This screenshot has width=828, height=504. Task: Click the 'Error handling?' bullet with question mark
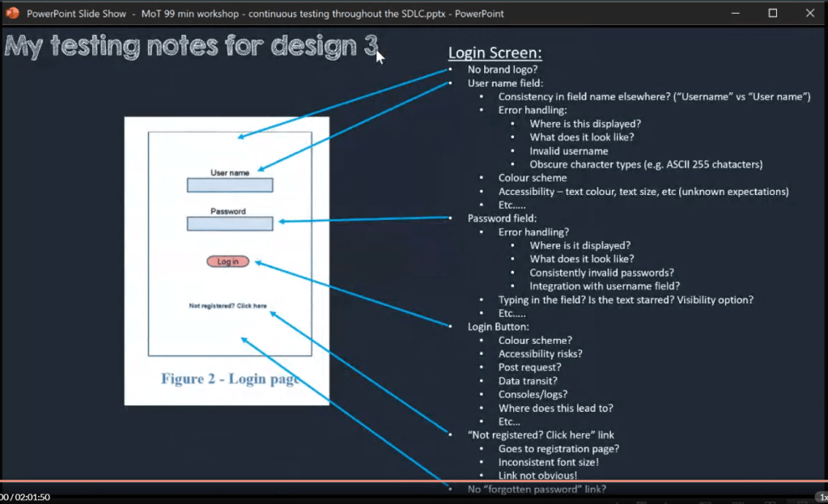click(x=533, y=232)
